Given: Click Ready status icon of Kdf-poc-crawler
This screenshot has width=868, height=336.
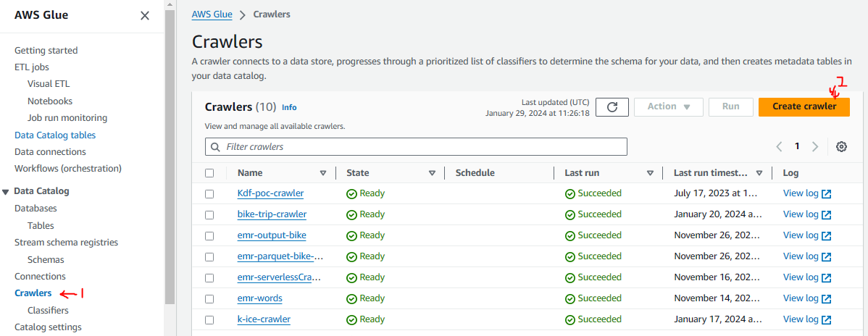Looking at the screenshot, I should pos(351,194).
